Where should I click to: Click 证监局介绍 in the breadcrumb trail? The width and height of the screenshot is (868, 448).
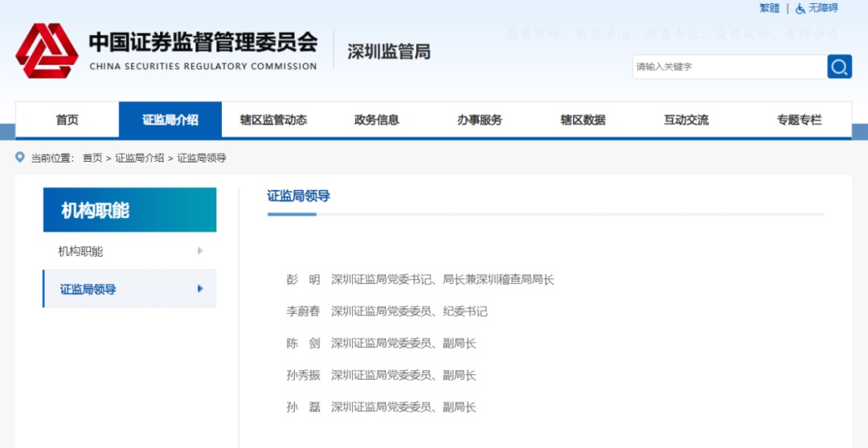click(x=140, y=158)
